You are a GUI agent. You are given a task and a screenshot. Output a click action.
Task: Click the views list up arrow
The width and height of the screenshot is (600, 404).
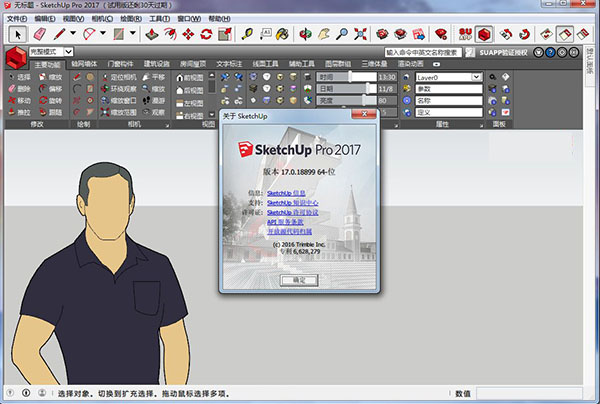click(212, 75)
